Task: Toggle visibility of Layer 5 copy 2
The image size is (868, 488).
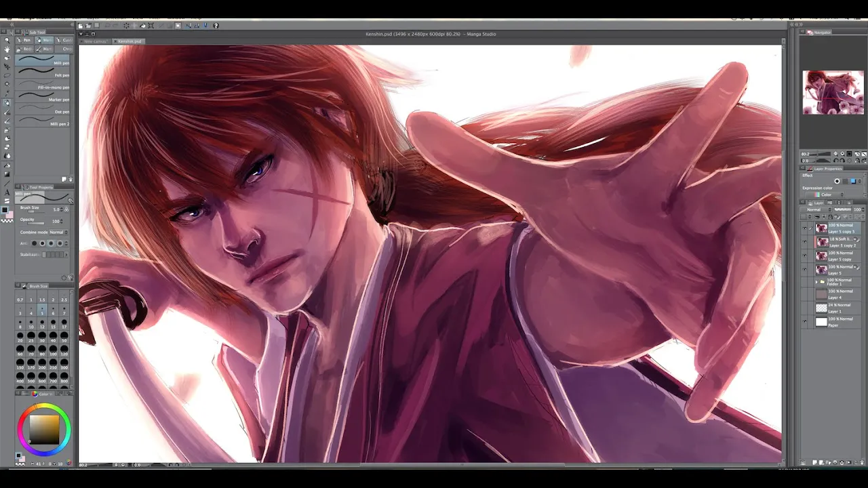Action: tap(804, 242)
